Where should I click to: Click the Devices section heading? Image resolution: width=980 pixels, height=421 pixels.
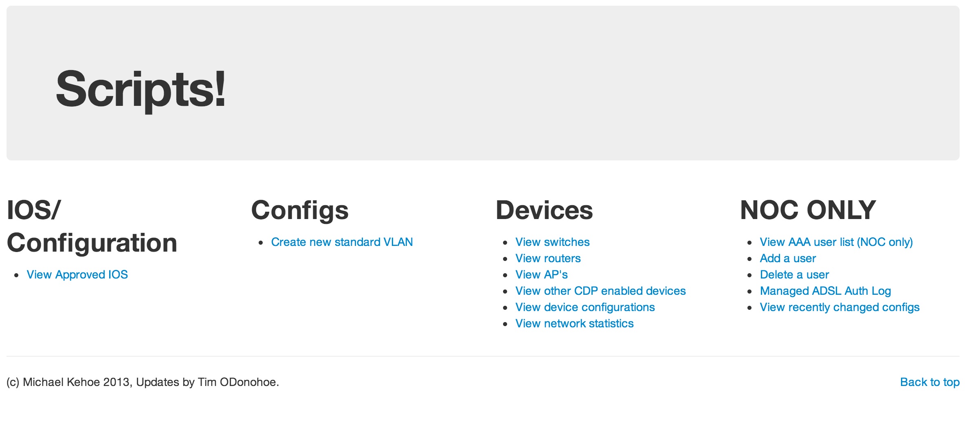pyautogui.click(x=545, y=210)
